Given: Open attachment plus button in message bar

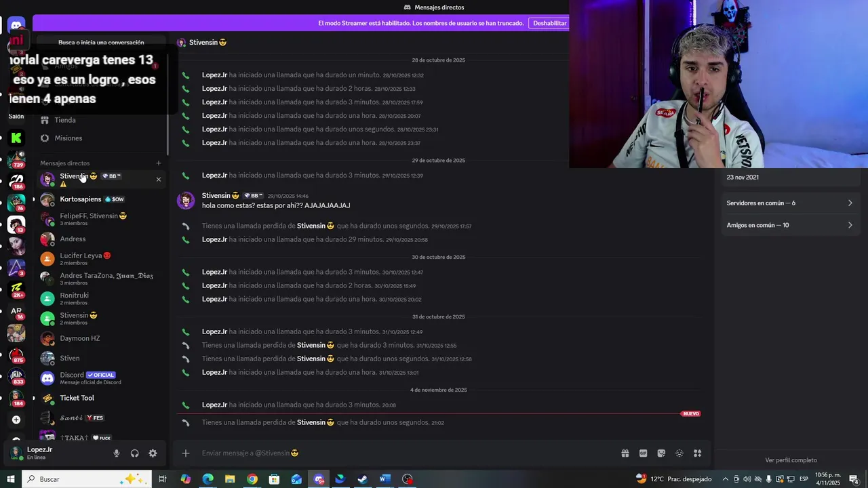Looking at the screenshot, I should pyautogui.click(x=186, y=453).
